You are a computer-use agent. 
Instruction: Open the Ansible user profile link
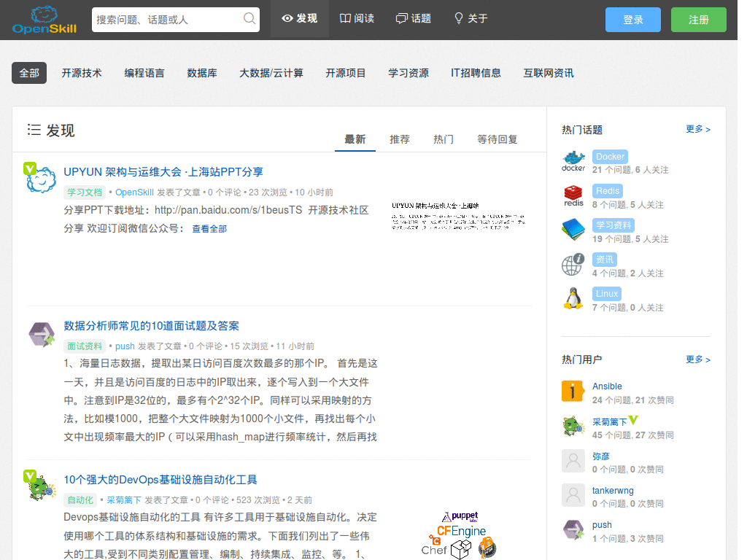tap(607, 386)
